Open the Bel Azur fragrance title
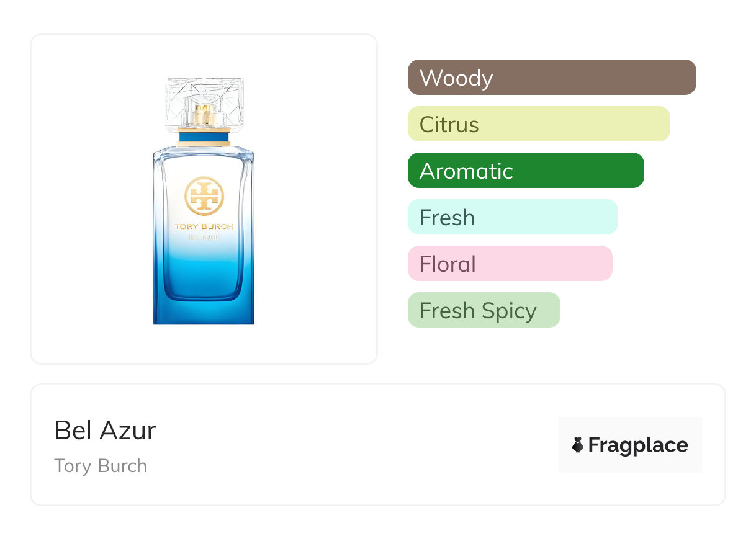756x536 pixels. click(105, 430)
